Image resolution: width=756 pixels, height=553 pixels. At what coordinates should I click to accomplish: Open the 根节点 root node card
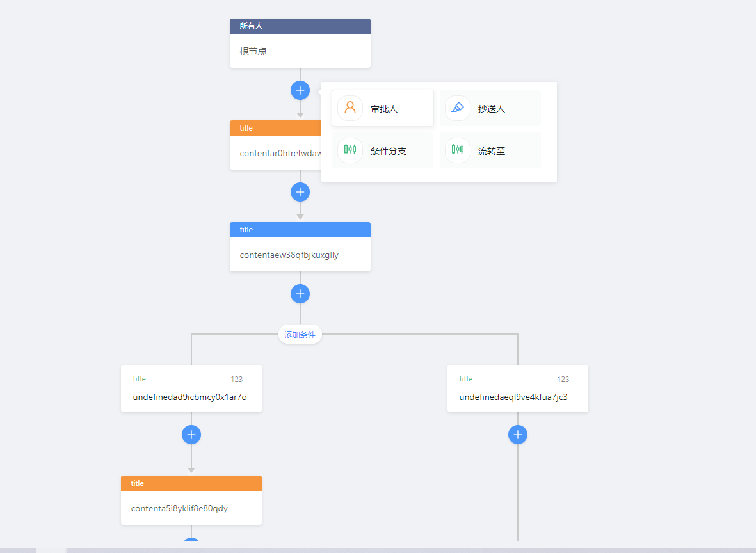point(300,51)
